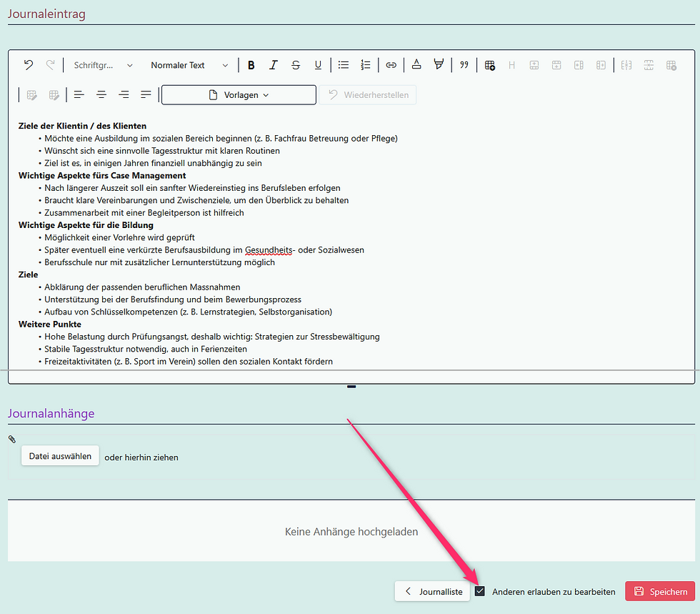Insert a blockquote
700x614 pixels.
coord(464,65)
